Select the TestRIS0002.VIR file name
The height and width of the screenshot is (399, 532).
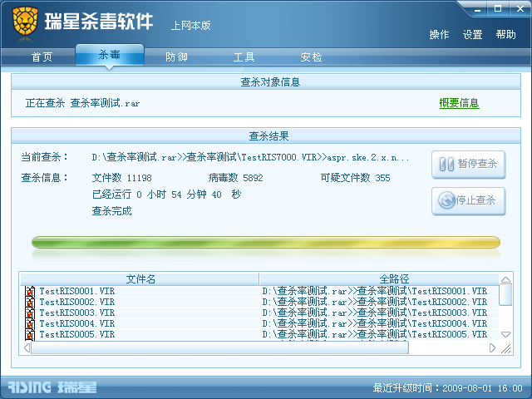click(77, 302)
